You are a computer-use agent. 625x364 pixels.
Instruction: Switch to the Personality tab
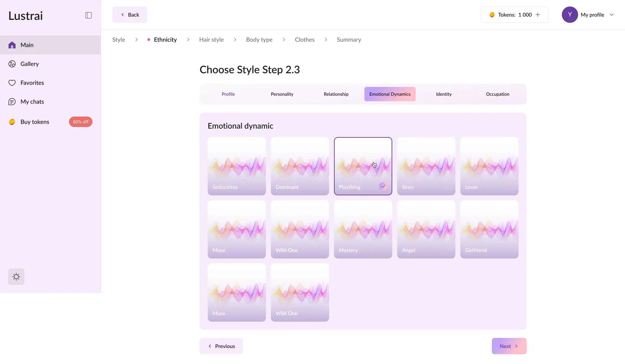(x=282, y=94)
